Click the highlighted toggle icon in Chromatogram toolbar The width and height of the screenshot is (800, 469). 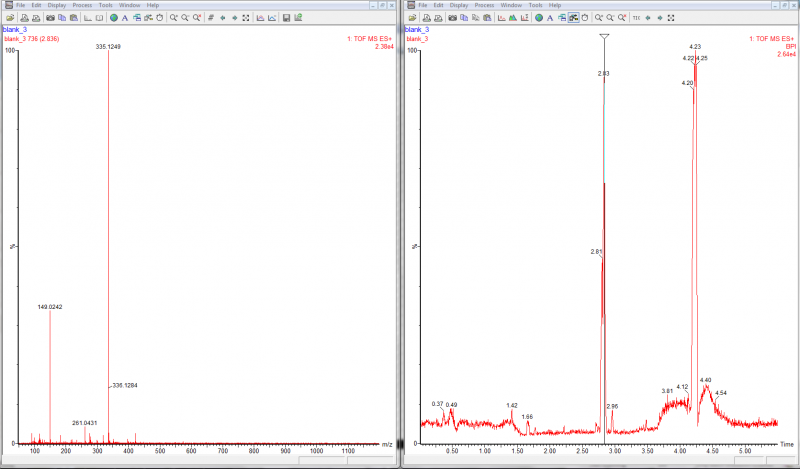(573, 18)
